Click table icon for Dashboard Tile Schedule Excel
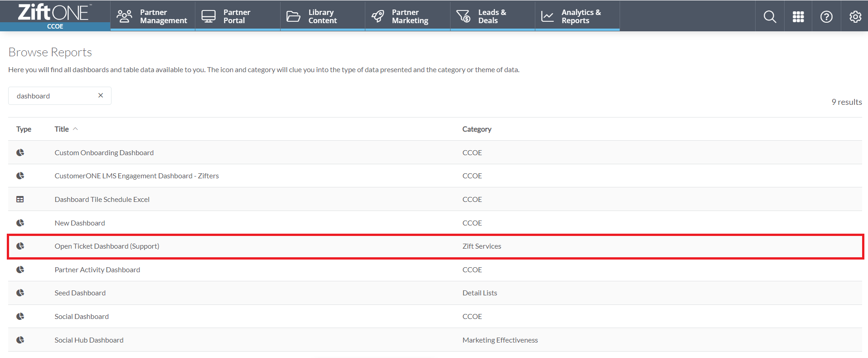Viewport: 868px width, 358px height. 20,199
